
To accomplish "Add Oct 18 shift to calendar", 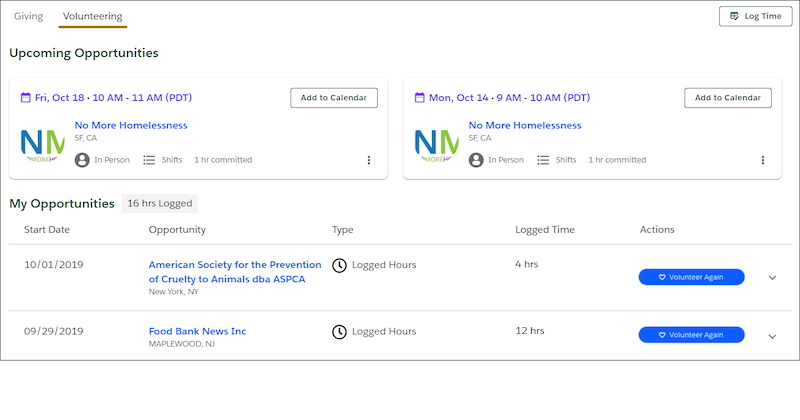I will click(x=334, y=98).
